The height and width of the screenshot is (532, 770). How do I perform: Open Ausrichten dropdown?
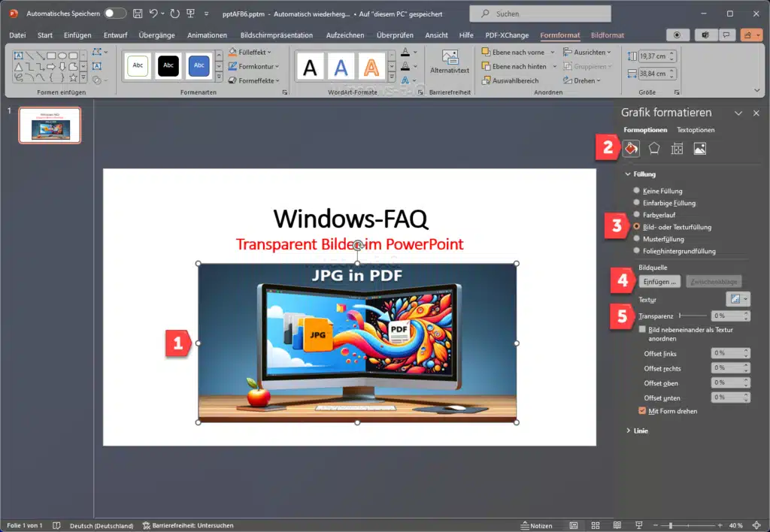coord(587,52)
